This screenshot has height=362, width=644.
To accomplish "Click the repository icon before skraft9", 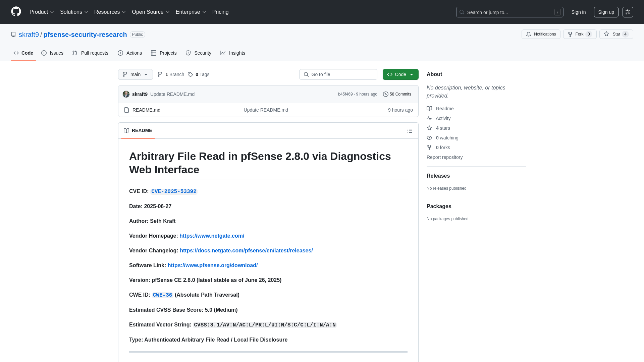I will coord(13,35).
